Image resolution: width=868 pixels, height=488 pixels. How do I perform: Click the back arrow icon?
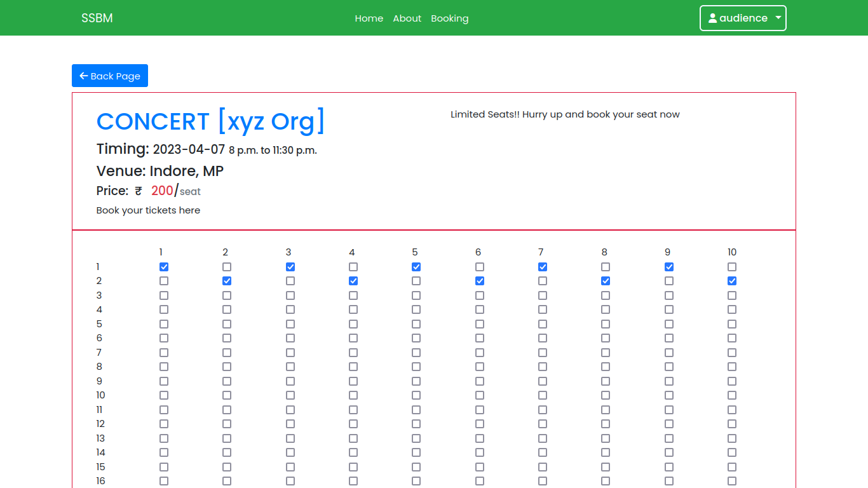(83, 76)
